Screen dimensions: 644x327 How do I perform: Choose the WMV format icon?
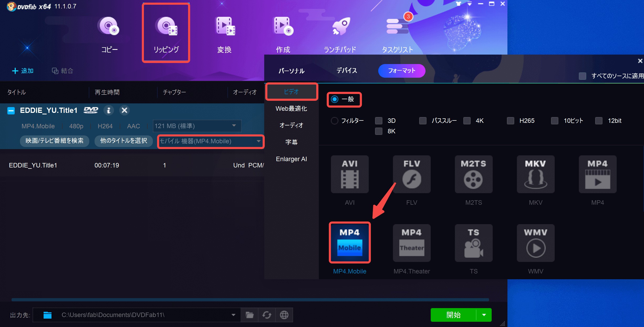tap(536, 243)
